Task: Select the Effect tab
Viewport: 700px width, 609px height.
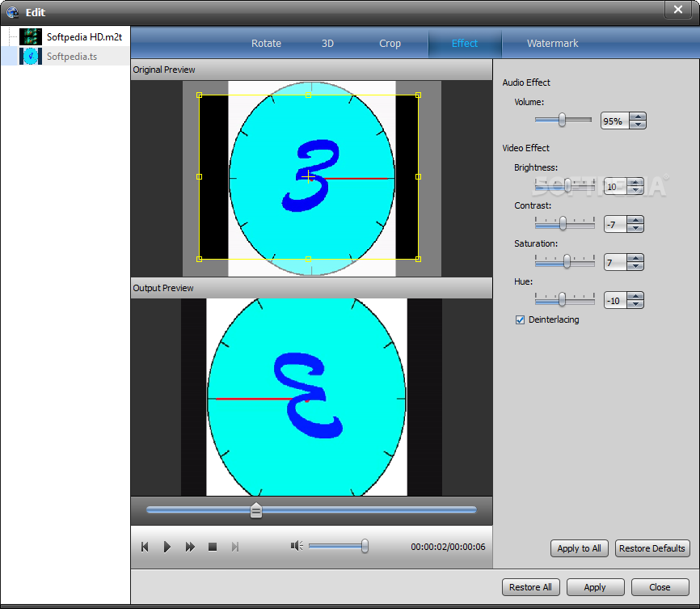Action: [x=464, y=44]
